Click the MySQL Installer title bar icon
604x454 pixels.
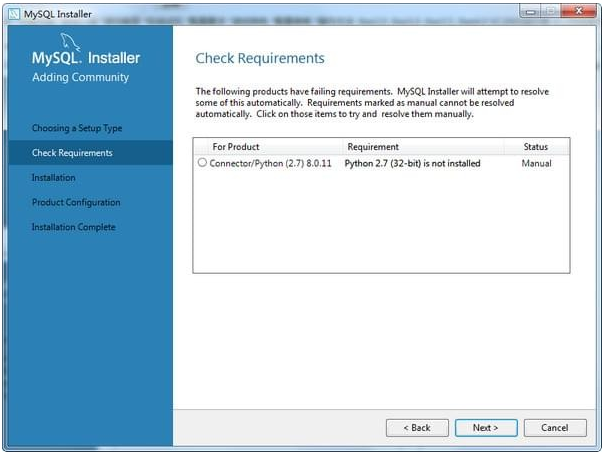click(13, 12)
